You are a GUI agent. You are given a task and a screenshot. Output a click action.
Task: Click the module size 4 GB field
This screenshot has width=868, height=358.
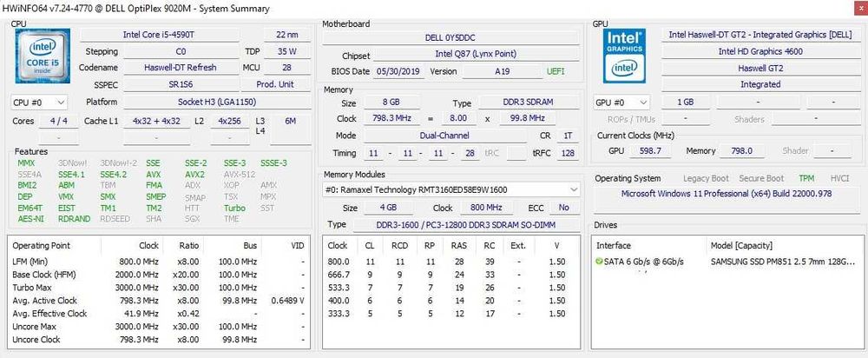coord(388,208)
